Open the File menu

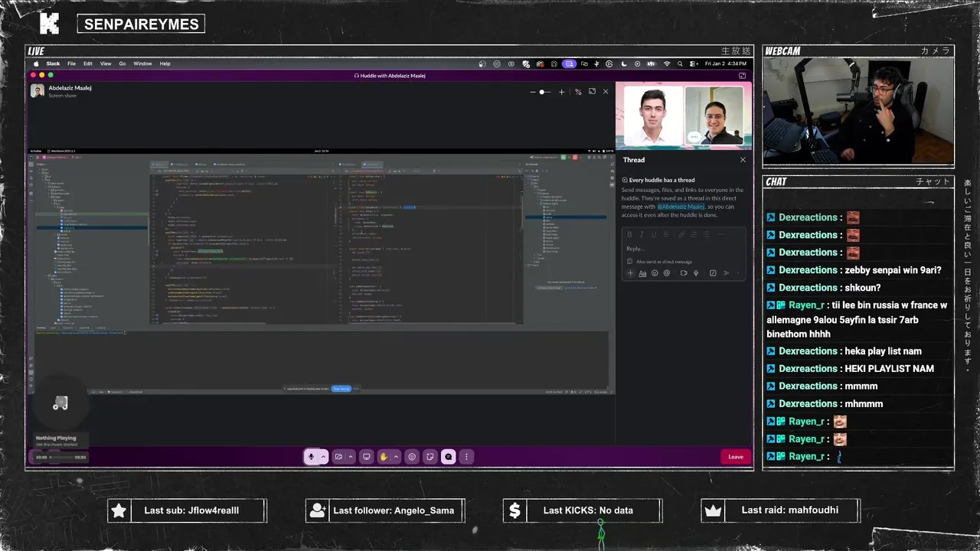tap(71, 64)
